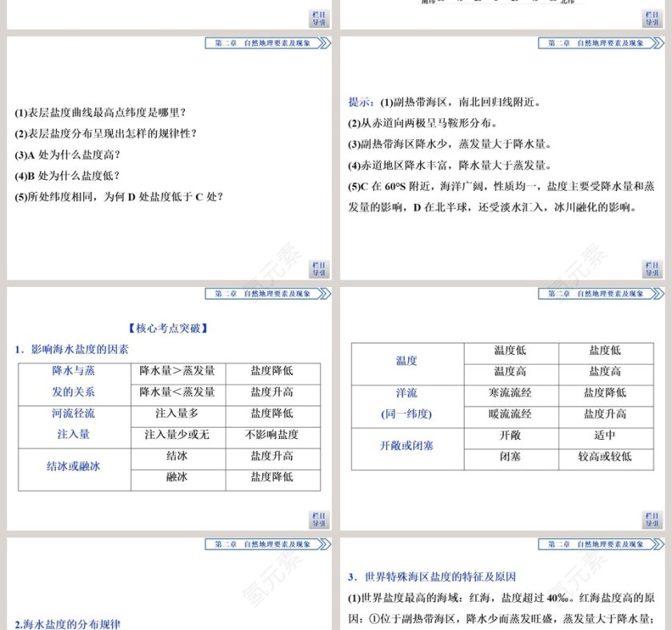This screenshot has height=630, width=672.
Task: Click the 栏目导引 icon on the salinity factors slide
Action: pos(318,519)
